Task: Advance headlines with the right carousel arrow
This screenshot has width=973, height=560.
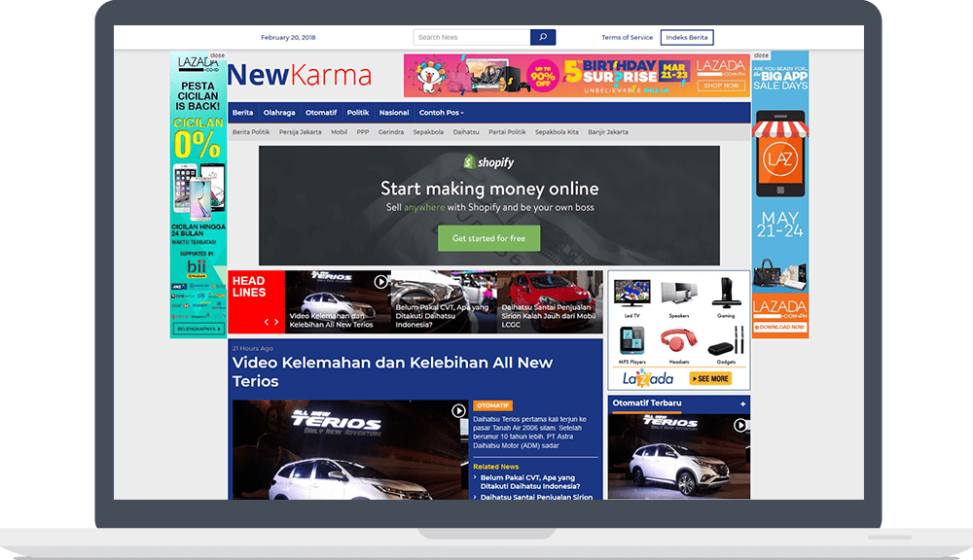Action: pyautogui.click(x=276, y=322)
